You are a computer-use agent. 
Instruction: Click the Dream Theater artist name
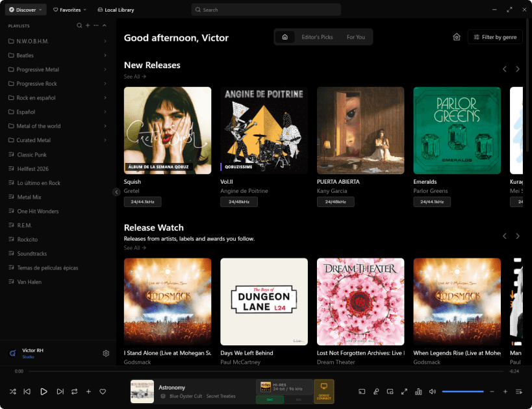(x=336, y=362)
